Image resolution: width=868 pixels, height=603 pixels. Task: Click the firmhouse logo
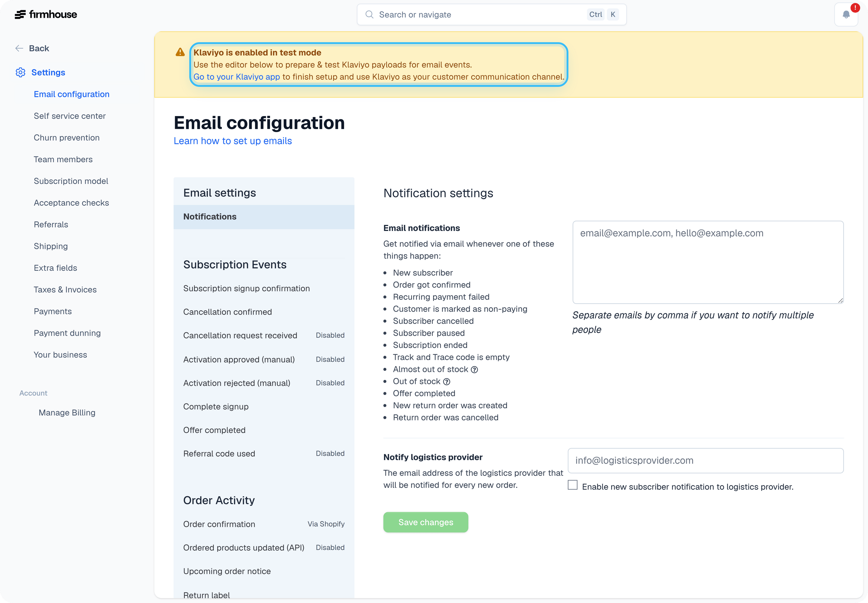(46, 14)
